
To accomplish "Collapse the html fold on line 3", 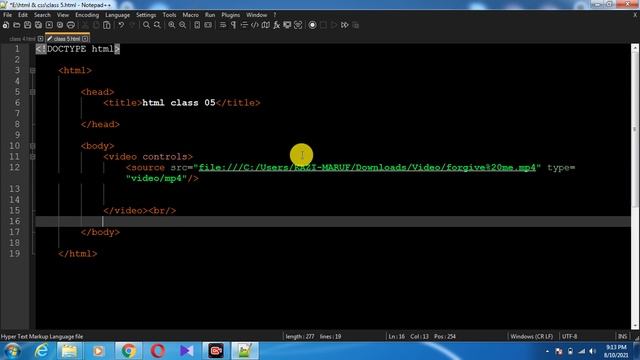I will (x=33, y=71).
